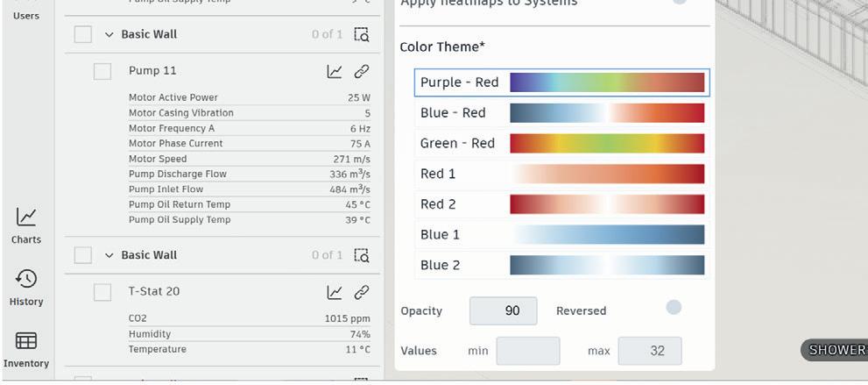Click isolate icon on second Basic Wall
Viewport: 868px width, 385px height.
point(362,255)
